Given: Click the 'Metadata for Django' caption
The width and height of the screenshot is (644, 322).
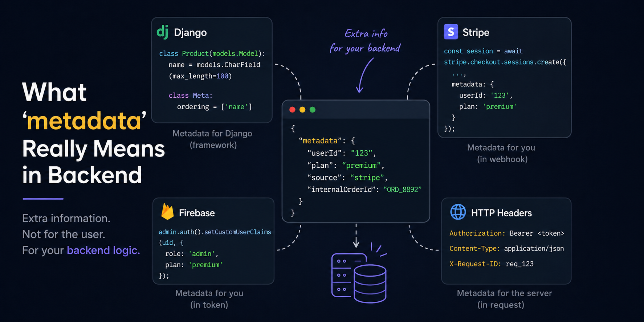Looking at the screenshot, I should pos(212,134).
